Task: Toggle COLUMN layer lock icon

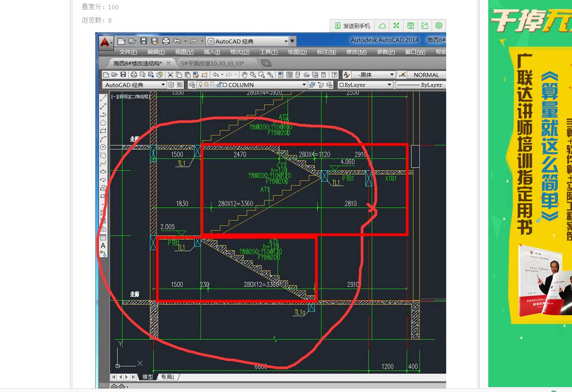Action: [218, 85]
